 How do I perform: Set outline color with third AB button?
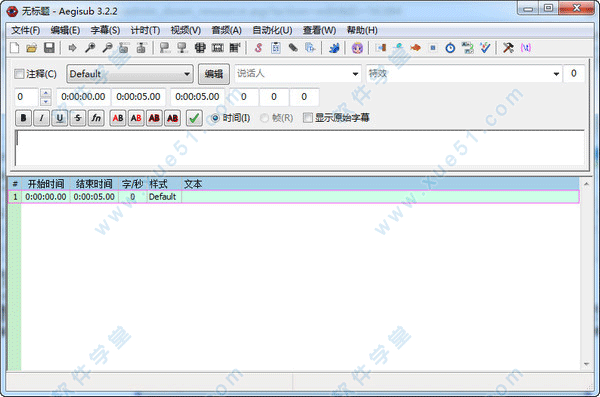point(154,118)
